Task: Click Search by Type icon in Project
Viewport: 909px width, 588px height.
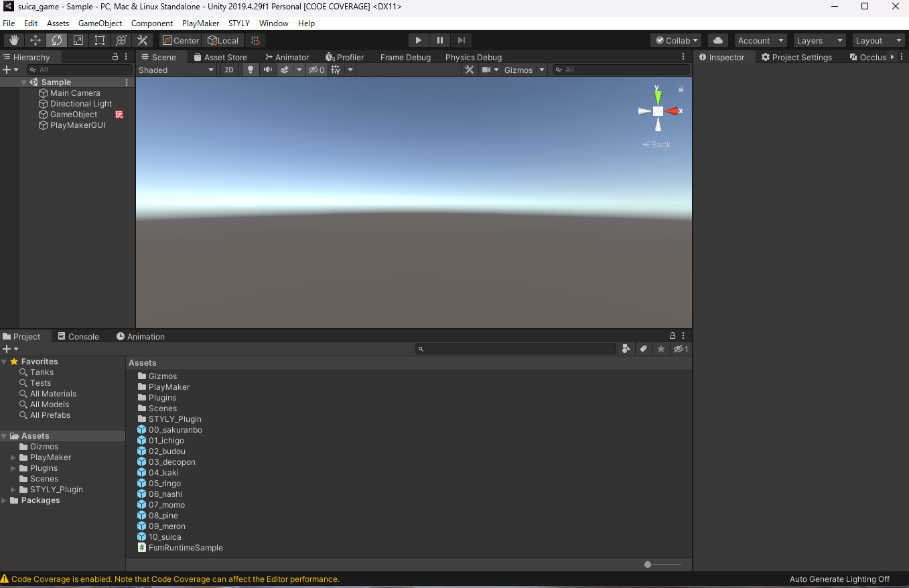Action: [626, 349]
